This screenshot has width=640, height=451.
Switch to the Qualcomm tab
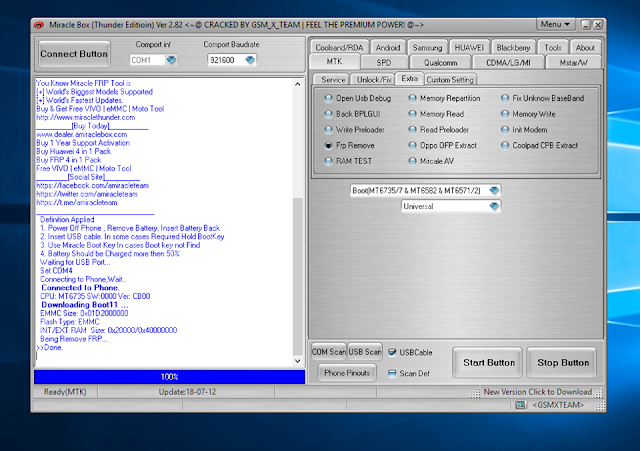(x=440, y=62)
